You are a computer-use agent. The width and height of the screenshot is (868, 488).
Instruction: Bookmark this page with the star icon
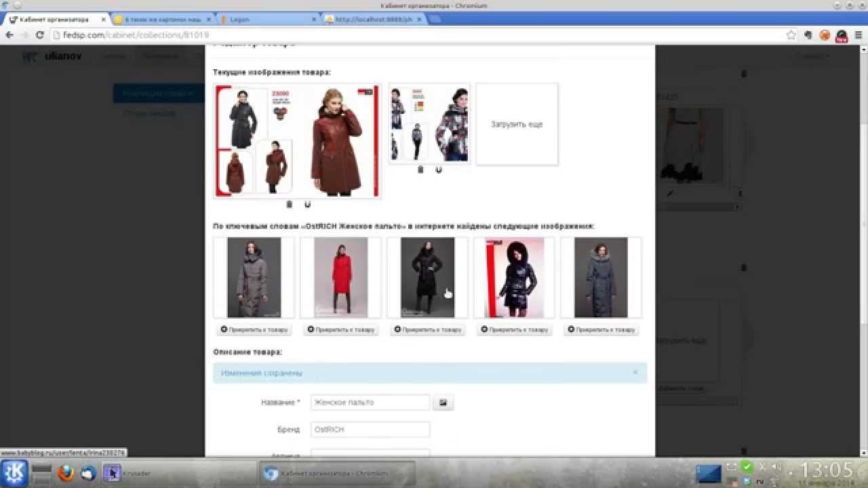pyautogui.click(x=791, y=35)
